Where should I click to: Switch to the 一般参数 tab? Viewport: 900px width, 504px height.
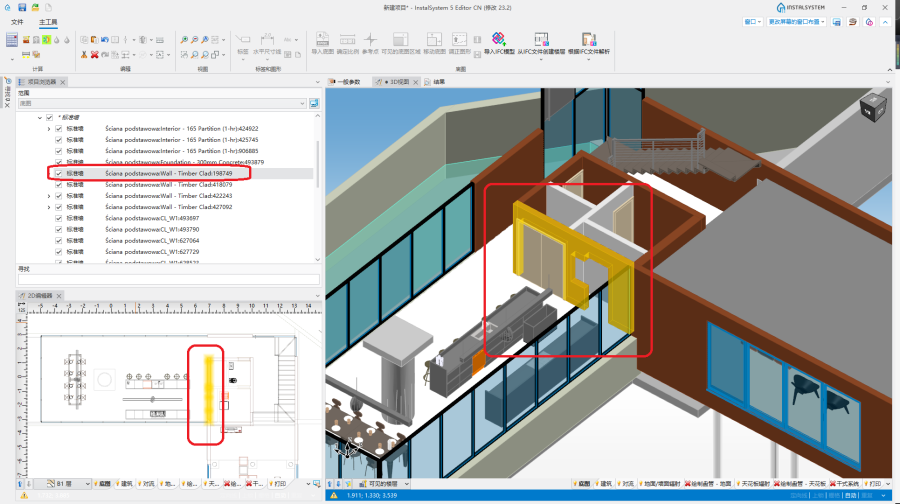pos(345,82)
